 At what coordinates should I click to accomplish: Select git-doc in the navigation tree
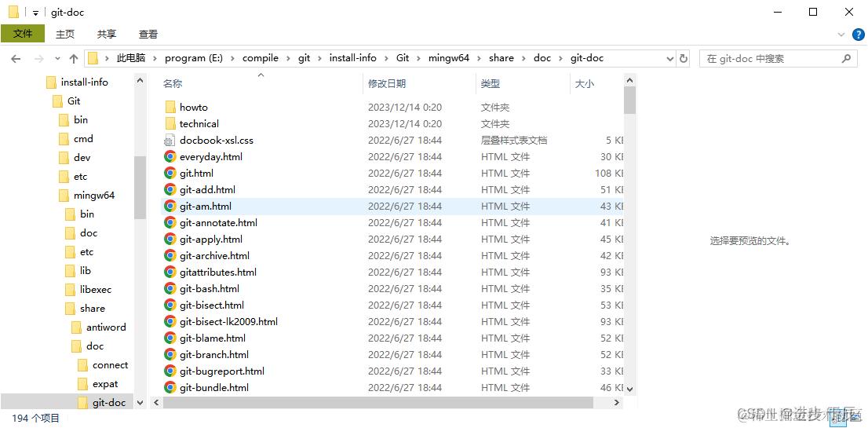pos(109,403)
